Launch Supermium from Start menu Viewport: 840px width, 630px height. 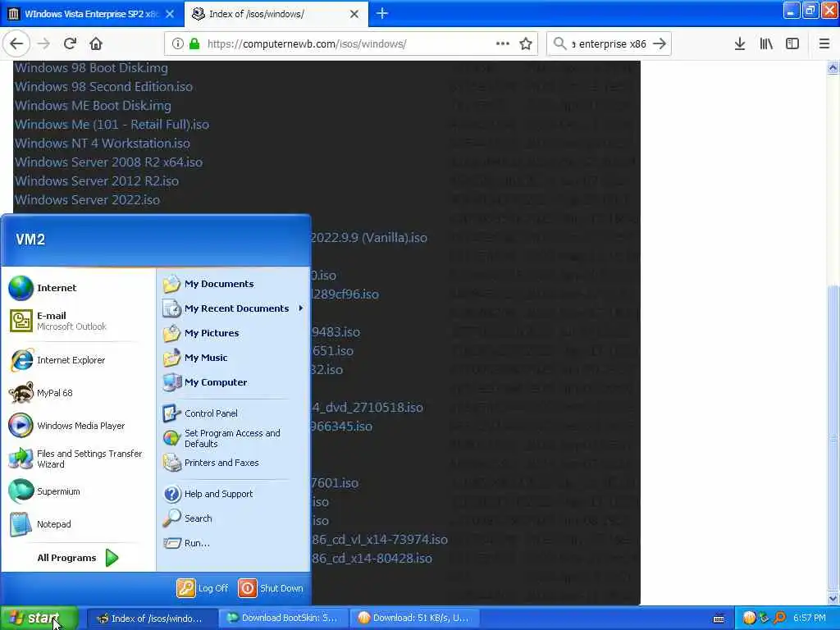click(78, 491)
